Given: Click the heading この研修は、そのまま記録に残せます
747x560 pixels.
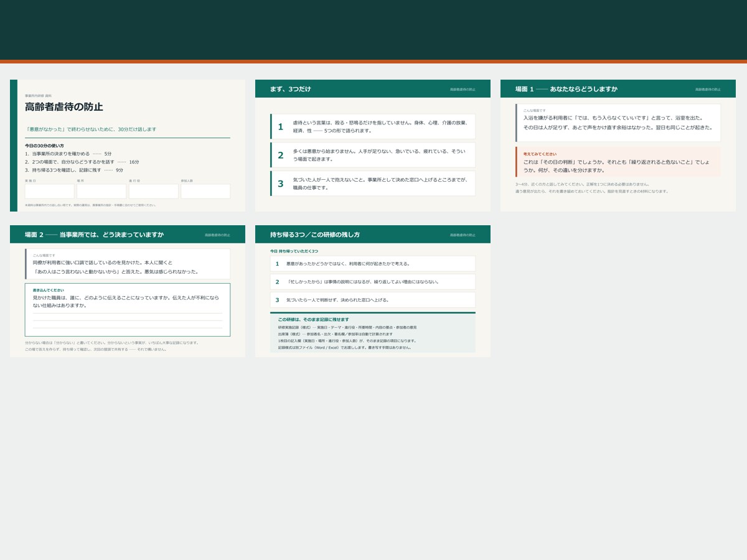Looking at the screenshot, I should click(313, 320).
